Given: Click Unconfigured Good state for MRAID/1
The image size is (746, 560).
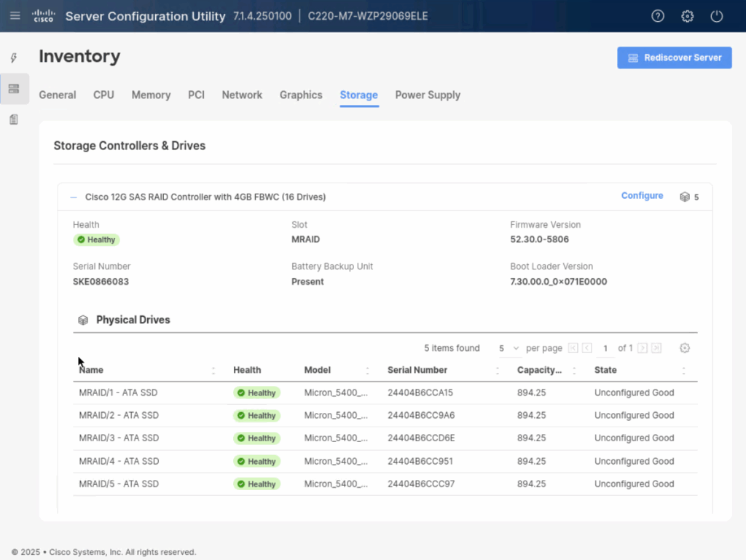Looking at the screenshot, I should 635,393.
